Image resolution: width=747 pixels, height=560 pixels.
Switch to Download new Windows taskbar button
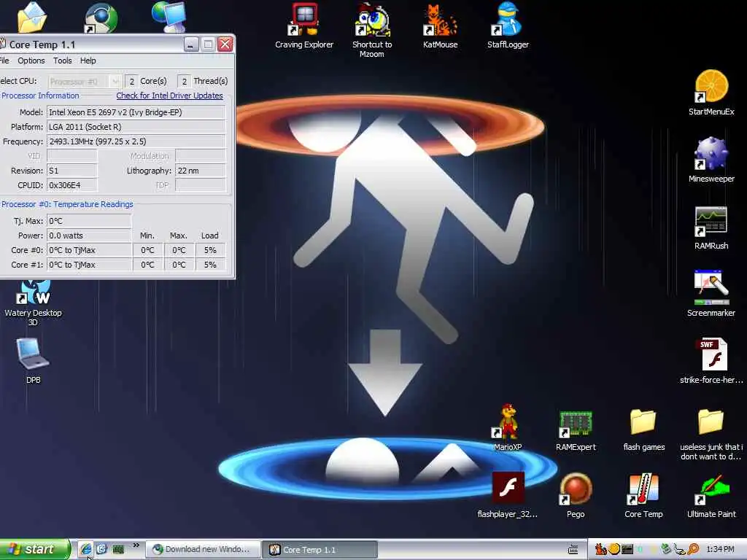(x=203, y=550)
